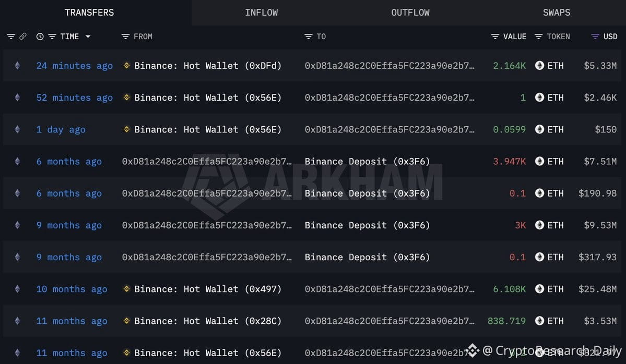Toggle TIME sort order arrow

tap(88, 37)
